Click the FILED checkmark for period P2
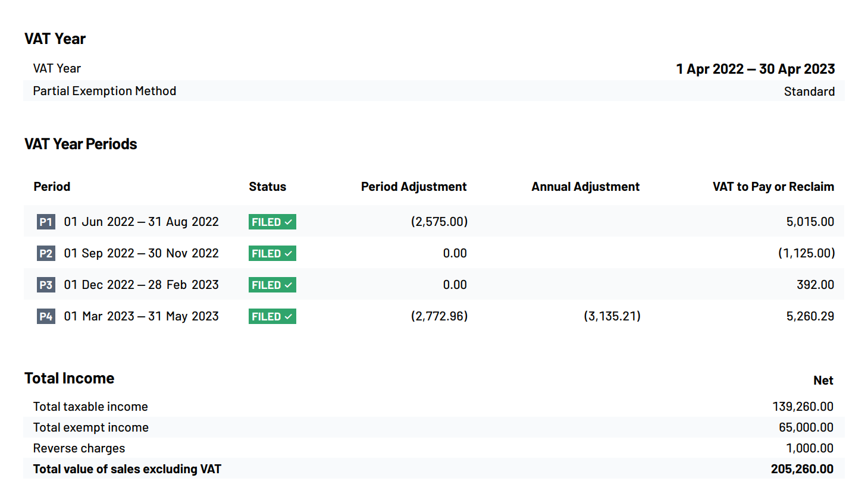Screen dimensions: 868x497 point(289,253)
